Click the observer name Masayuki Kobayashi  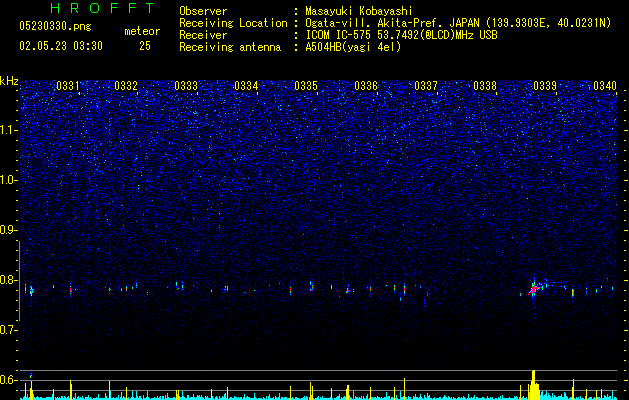tap(359, 11)
